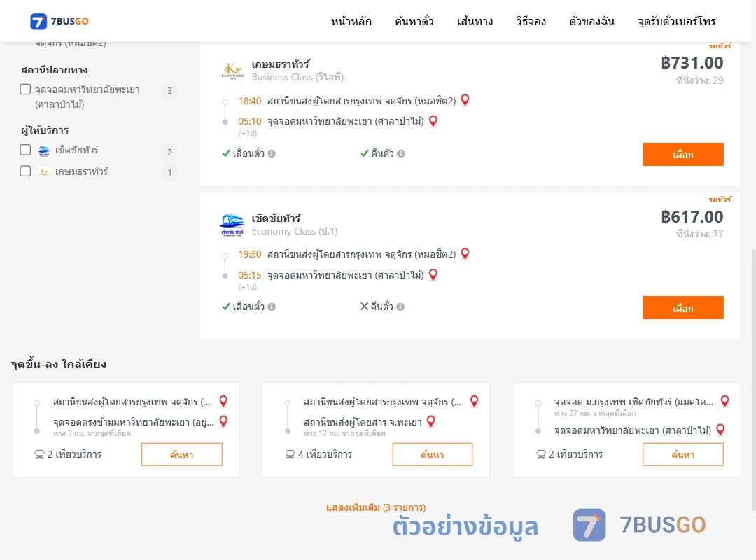The image size is (756, 560).
Task: Click the ฿731.00 price text
Action: [692, 63]
